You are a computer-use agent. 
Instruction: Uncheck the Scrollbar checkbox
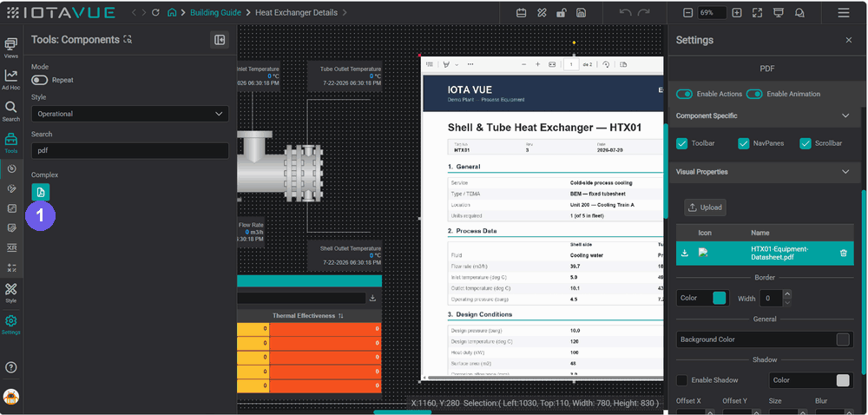click(x=806, y=143)
